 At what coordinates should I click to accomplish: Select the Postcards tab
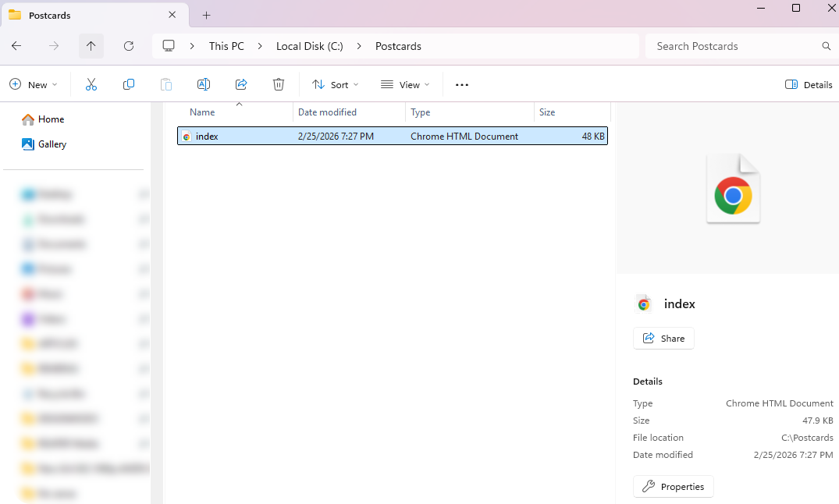pyautogui.click(x=95, y=15)
